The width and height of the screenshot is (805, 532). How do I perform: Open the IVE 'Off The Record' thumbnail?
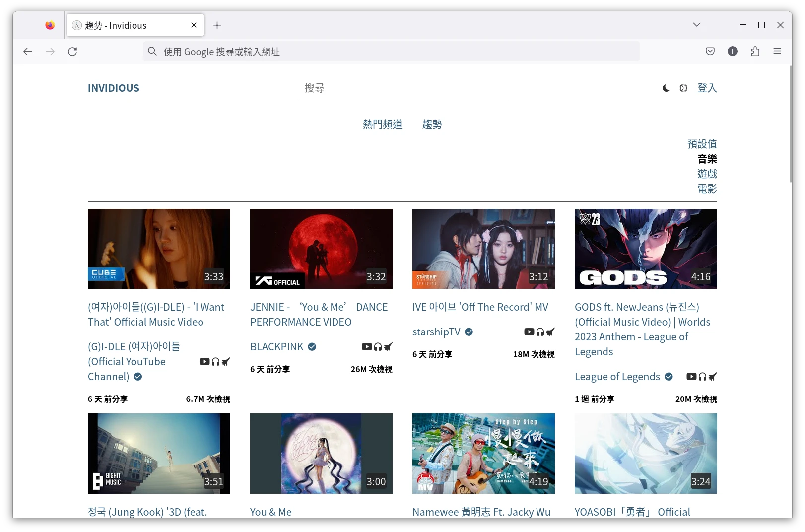coord(483,249)
